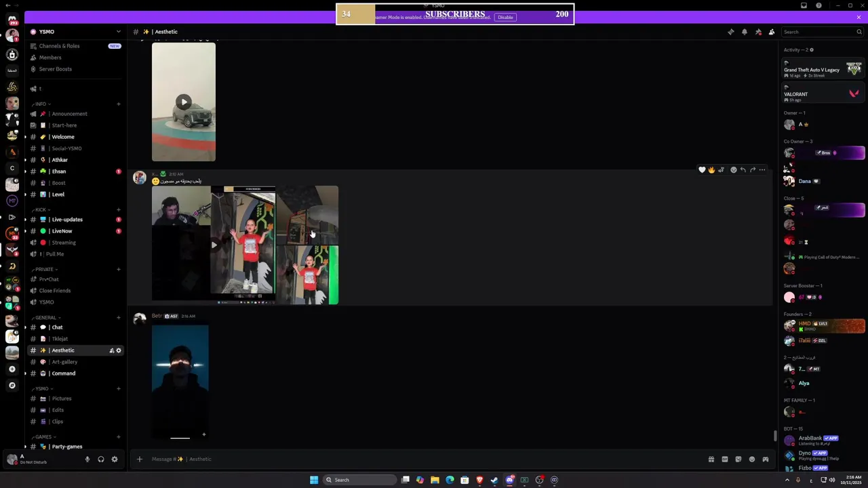Add a server plus button
This screenshot has height=488, width=868.
(12, 369)
